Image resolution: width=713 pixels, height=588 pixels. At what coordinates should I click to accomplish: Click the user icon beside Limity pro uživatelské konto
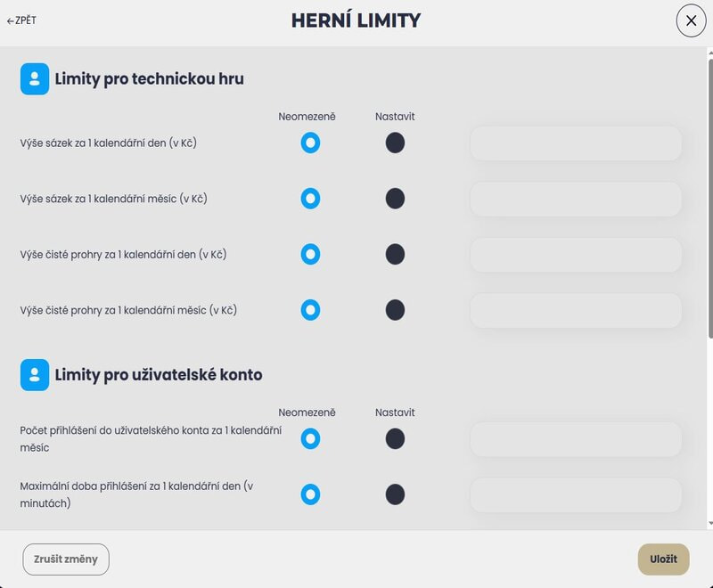click(x=35, y=373)
